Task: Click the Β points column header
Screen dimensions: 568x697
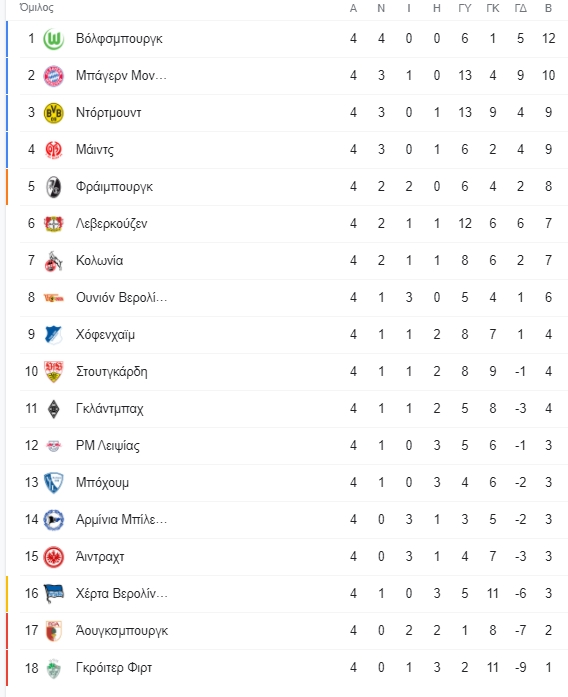Action: pos(548,8)
